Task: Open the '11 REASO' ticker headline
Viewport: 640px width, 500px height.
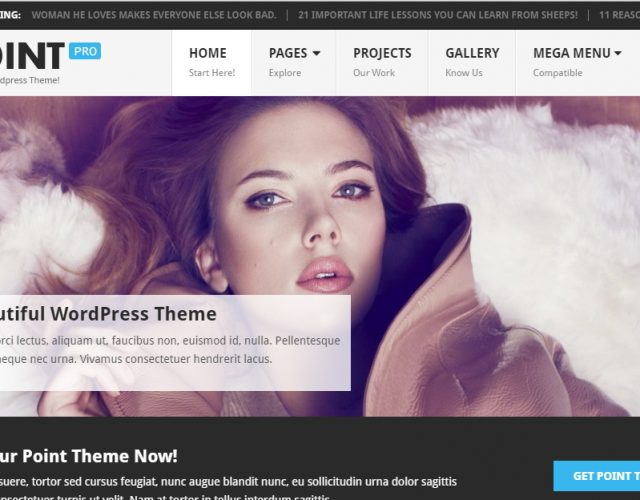Action: coord(619,15)
